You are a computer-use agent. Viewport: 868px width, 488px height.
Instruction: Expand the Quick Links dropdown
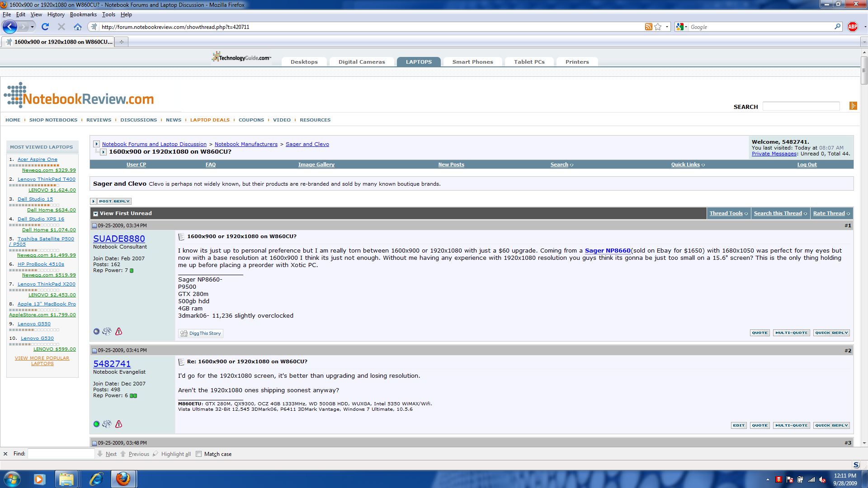click(x=688, y=164)
